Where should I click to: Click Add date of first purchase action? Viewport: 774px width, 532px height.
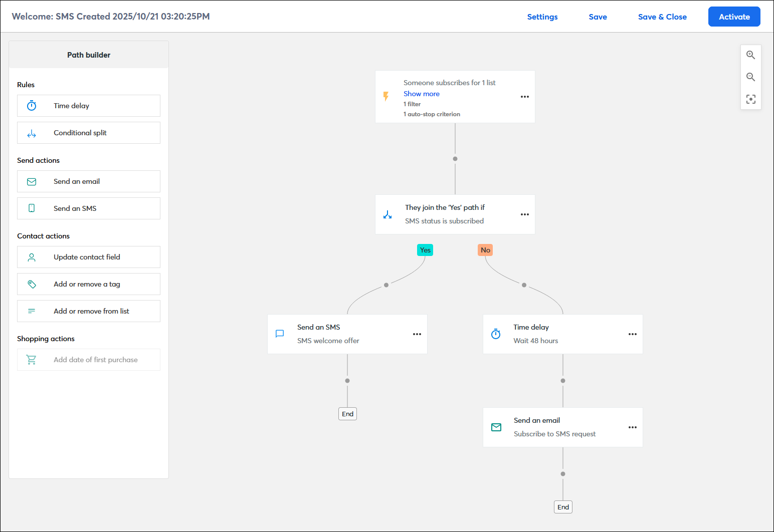[89, 360]
